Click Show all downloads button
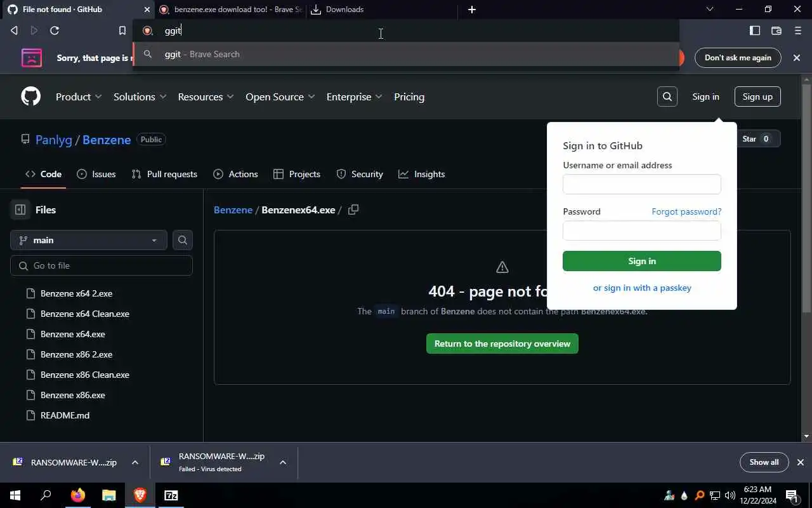Viewport: 812px width, 508px height. pyautogui.click(x=764, y=462)
